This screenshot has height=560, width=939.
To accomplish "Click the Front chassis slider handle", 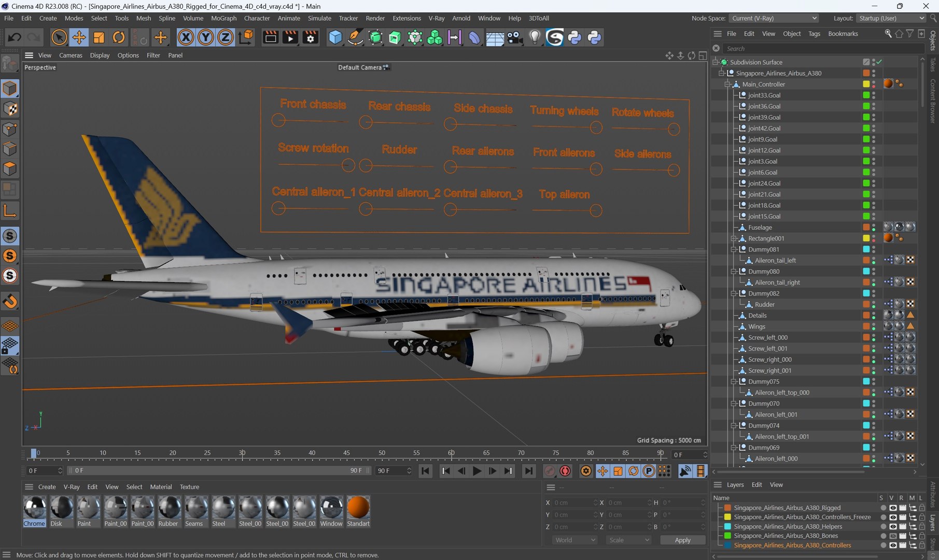I will tap(279, 120).
